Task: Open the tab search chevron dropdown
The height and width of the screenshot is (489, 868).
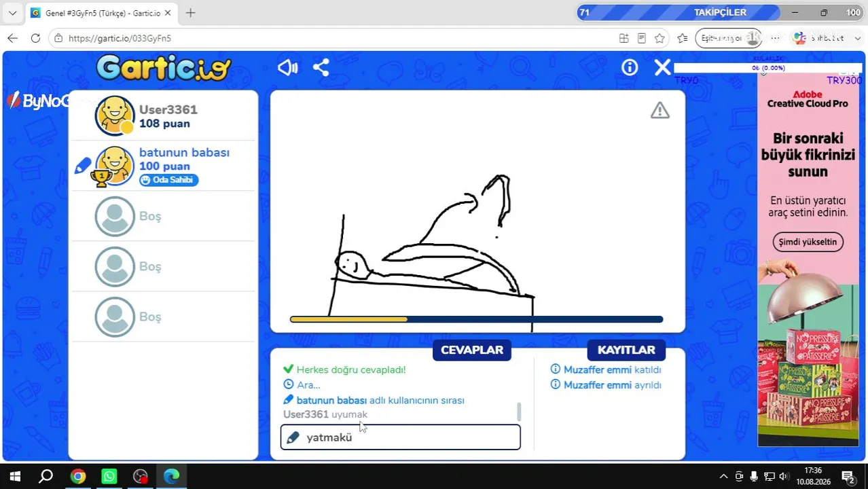Action: click(12, 13)
